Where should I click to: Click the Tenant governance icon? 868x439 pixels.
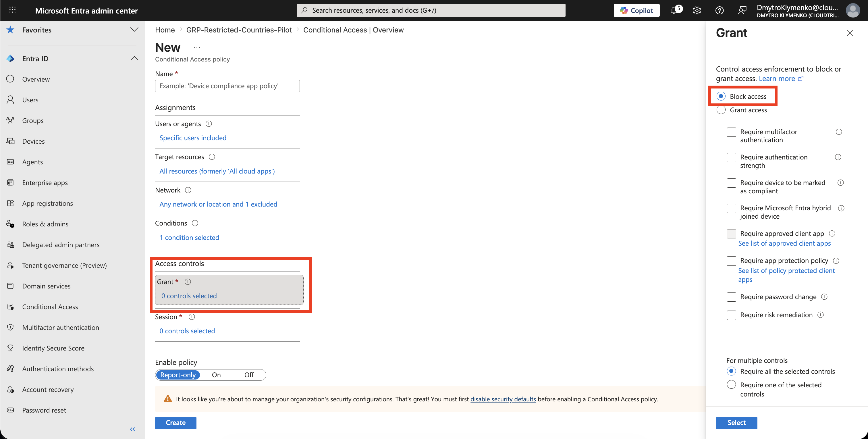pyautogui.click(x=10, y=265)
